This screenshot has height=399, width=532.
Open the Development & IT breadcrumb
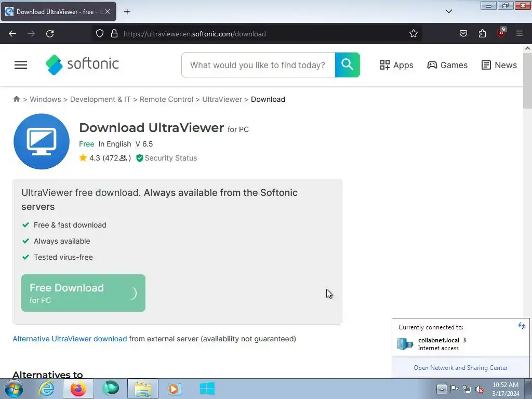[100, 99]
